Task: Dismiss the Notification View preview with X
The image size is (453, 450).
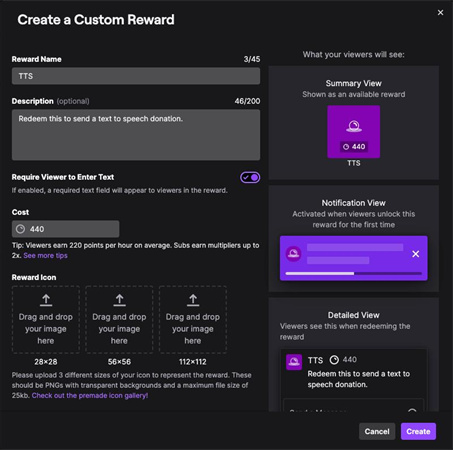Action: pos(416,254)
